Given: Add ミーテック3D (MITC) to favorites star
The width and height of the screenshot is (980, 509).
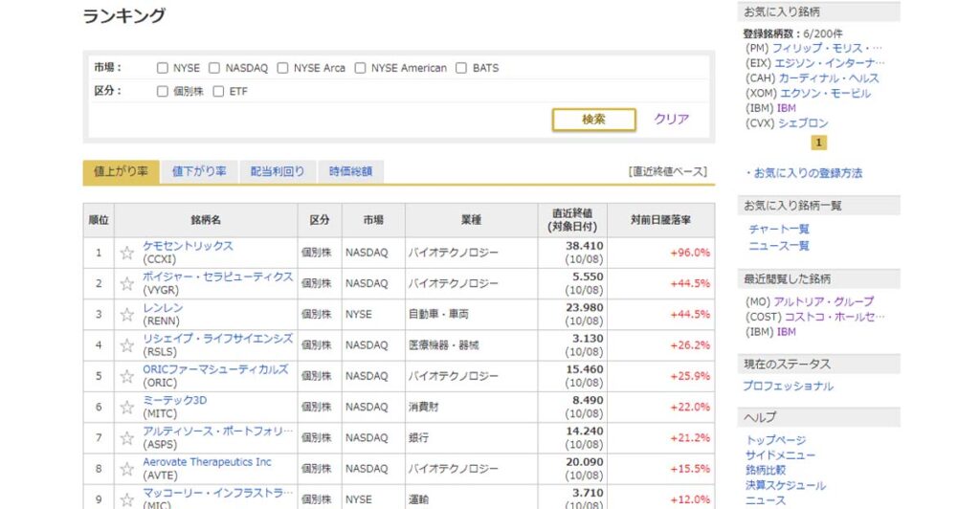Looking at the screenshot, I should pos(127,408).
